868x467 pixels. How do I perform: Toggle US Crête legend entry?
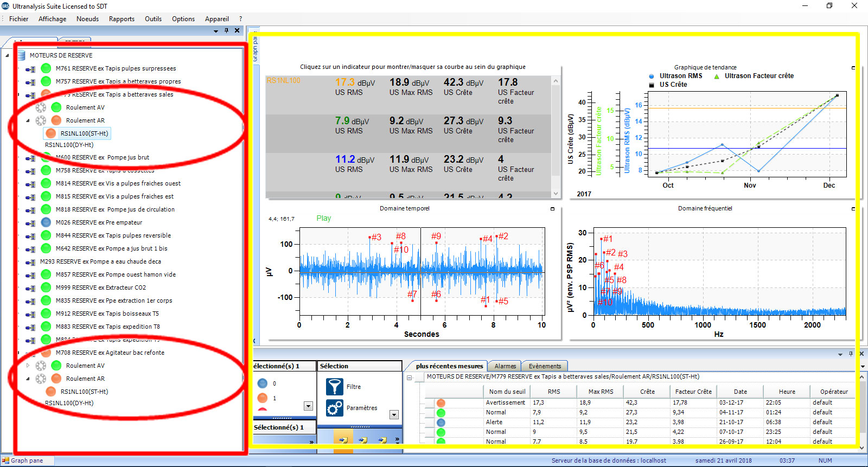tap(668, 85)
